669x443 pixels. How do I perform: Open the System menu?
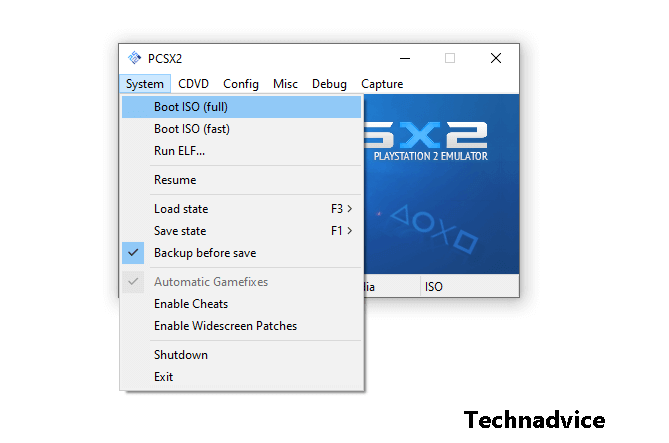click(x=145, y=84)
